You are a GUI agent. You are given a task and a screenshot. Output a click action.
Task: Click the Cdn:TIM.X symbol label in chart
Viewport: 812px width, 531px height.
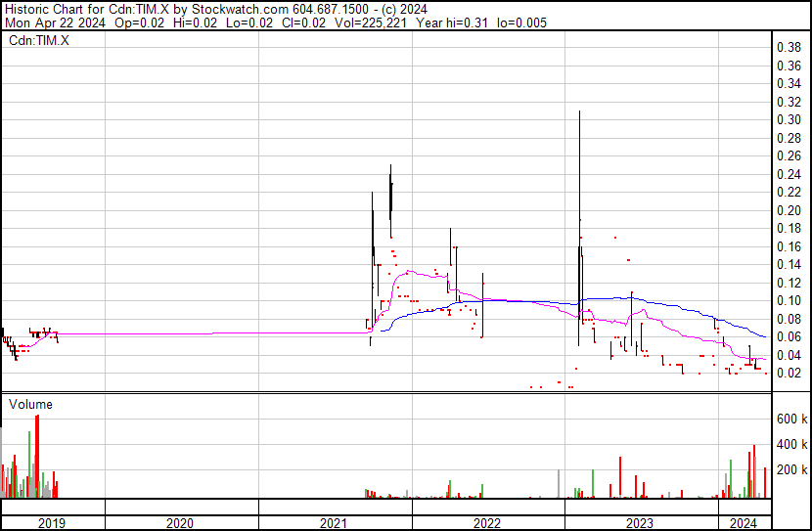(x=40, y=41)
